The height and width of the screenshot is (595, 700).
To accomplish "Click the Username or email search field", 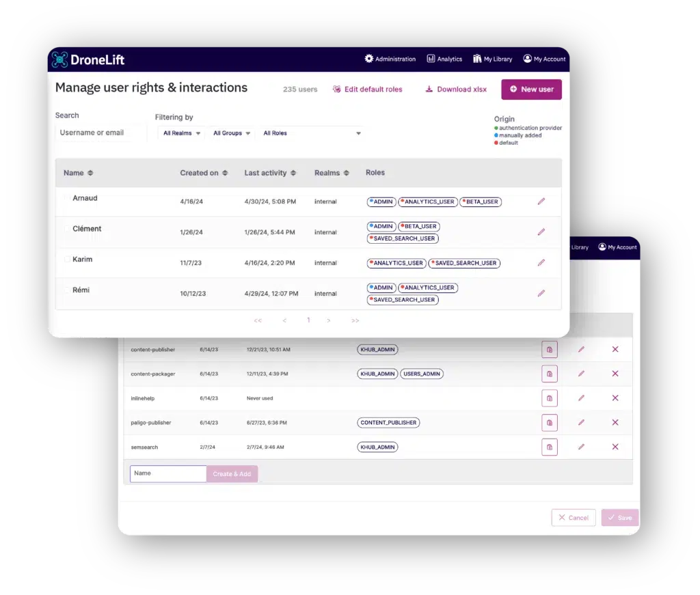I will pos(100,133).
